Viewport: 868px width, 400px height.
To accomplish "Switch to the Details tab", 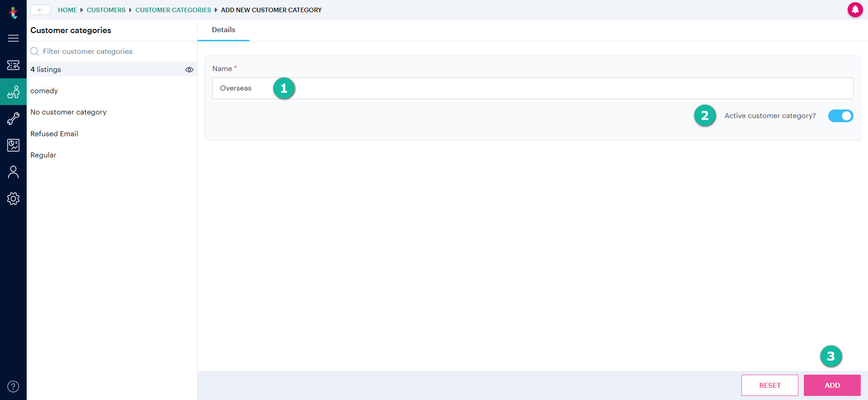I will (223, 30).
